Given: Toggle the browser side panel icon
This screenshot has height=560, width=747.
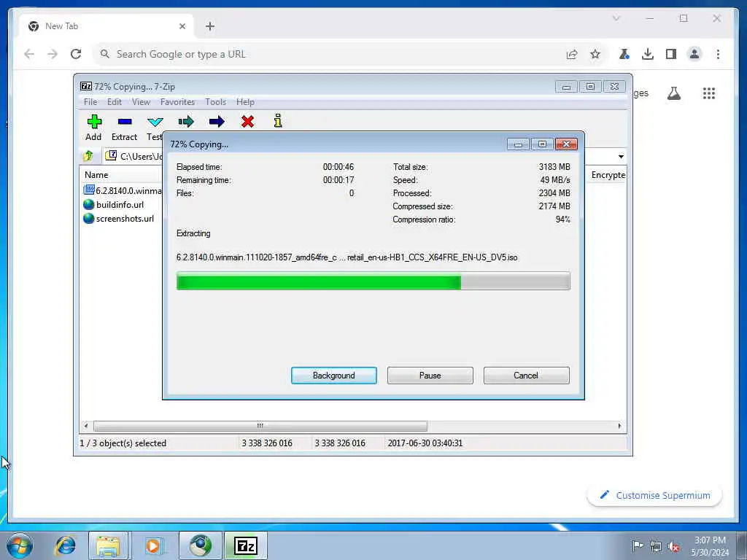Looking at the screenshot, I should (671, 54).
